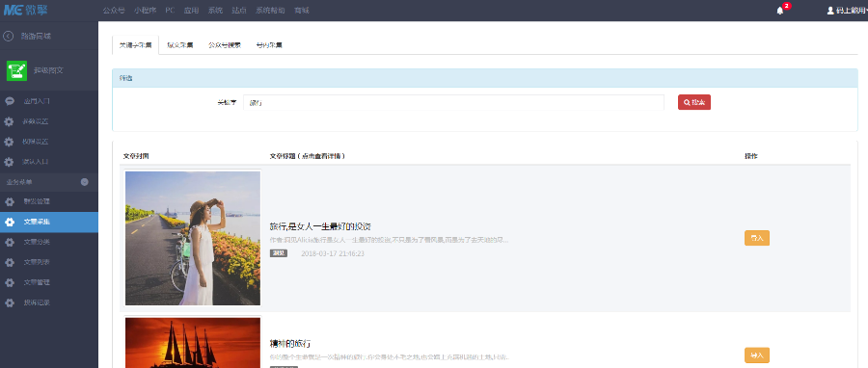Click the red 搜索 search button
This screenshot has height=368, width=868.
click(x=694, y=102)
